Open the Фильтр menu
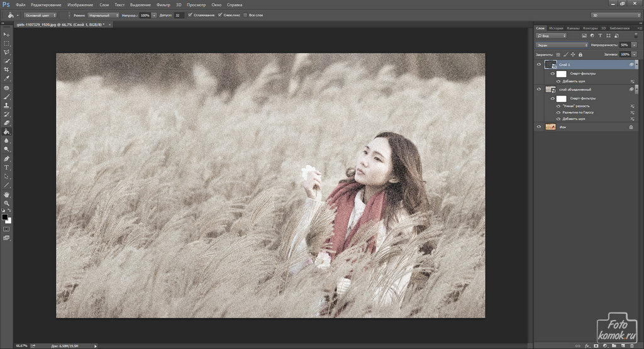Image resolution: width=644 pixels, height=349 pixels. 163,5
